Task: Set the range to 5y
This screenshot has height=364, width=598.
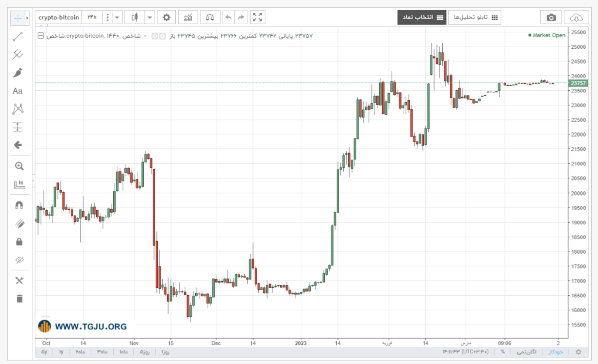Action: point(44,352)
